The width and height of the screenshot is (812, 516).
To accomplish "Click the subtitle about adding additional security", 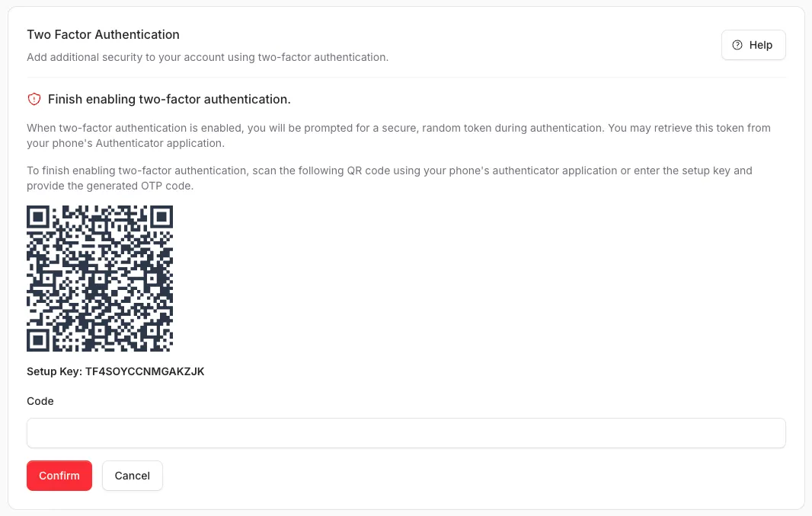I will tap(207, 57).
